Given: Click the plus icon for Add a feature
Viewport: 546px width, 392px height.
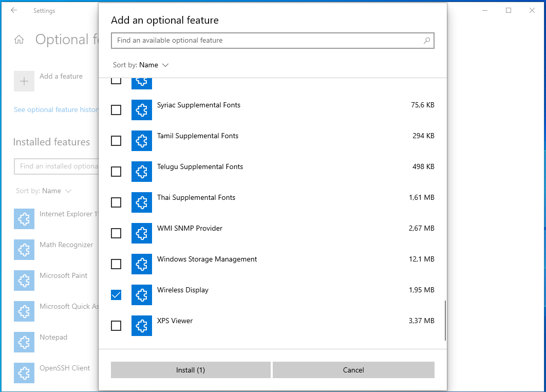Looking at the screenshot, I should [24, 81].
